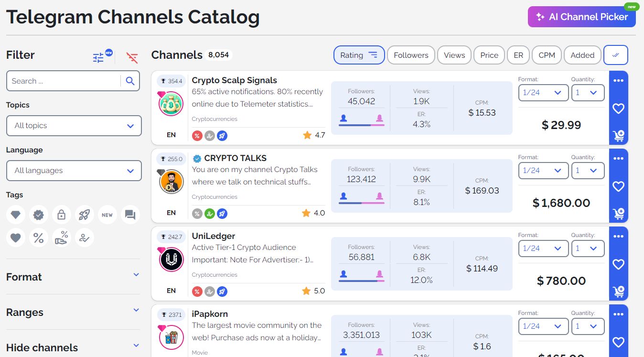This screenshot has height=357, width=644.
Task: Toggle the NEW tag filter
Action: tap(107, 215)
